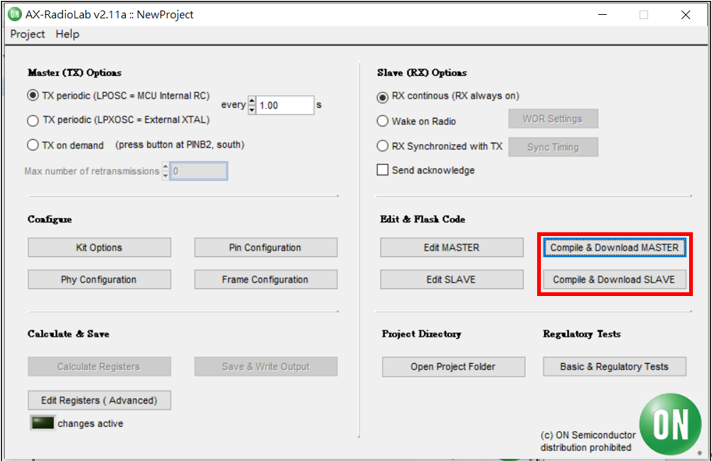Click Calculate Registers button
The height and width of the screenshot is (461, 712).
pos(99,367)
